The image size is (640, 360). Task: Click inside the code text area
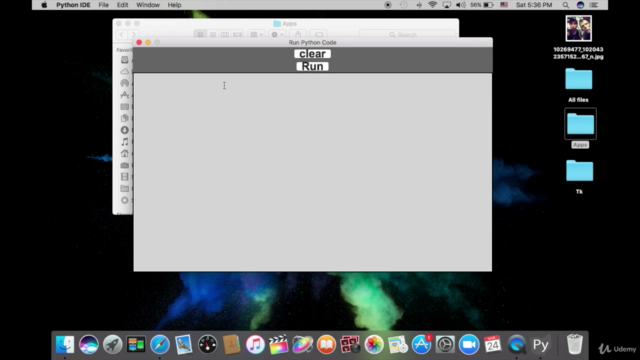[x=313, y=172]
